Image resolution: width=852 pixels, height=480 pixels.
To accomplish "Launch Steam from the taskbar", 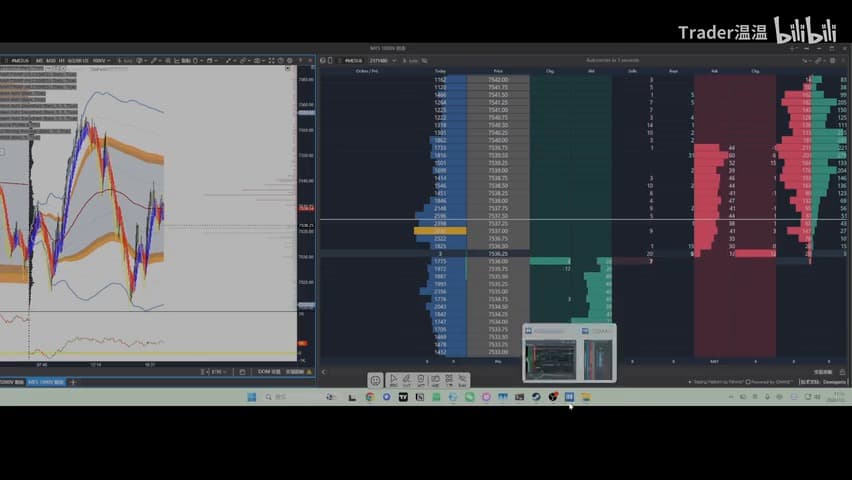I will (x=536, y=397).
